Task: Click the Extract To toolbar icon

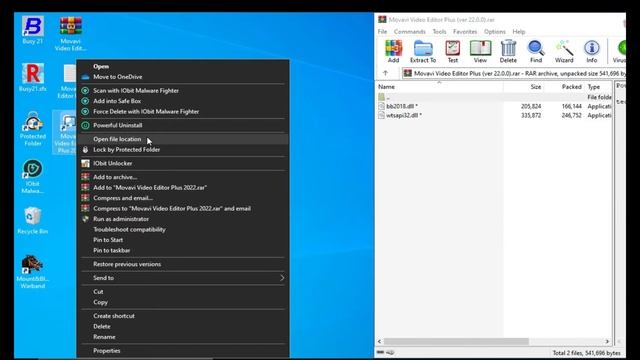Action: tap(423, 51)
